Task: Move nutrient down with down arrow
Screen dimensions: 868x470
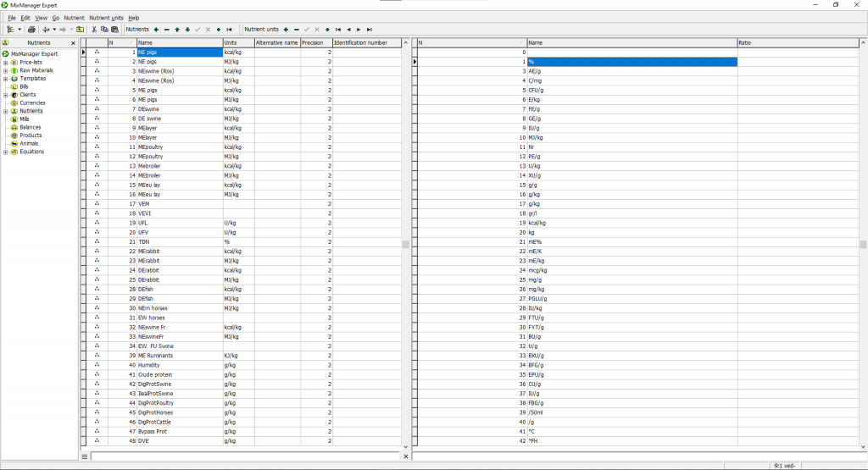Action: coord(187,30)
